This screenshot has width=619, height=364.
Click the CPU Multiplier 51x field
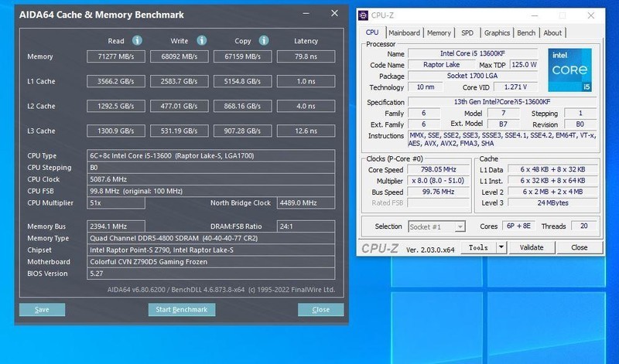(x=115, y=203)
